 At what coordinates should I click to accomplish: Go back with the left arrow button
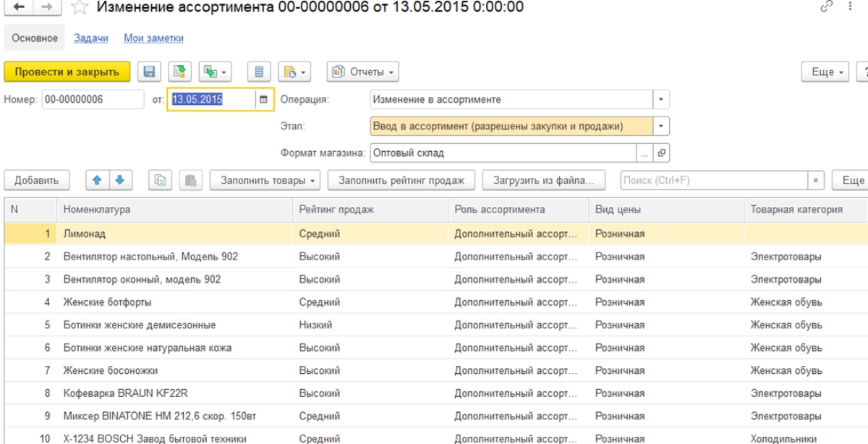19,7
